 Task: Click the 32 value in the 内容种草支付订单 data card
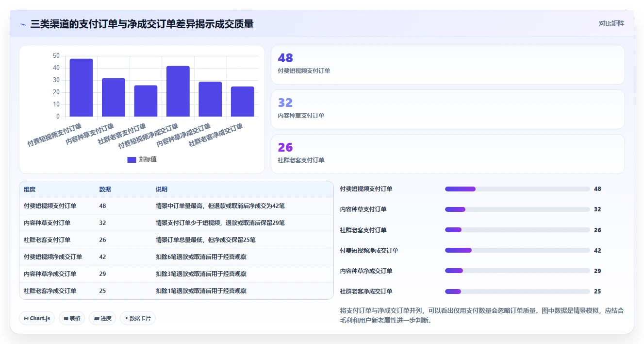[285, 103]
